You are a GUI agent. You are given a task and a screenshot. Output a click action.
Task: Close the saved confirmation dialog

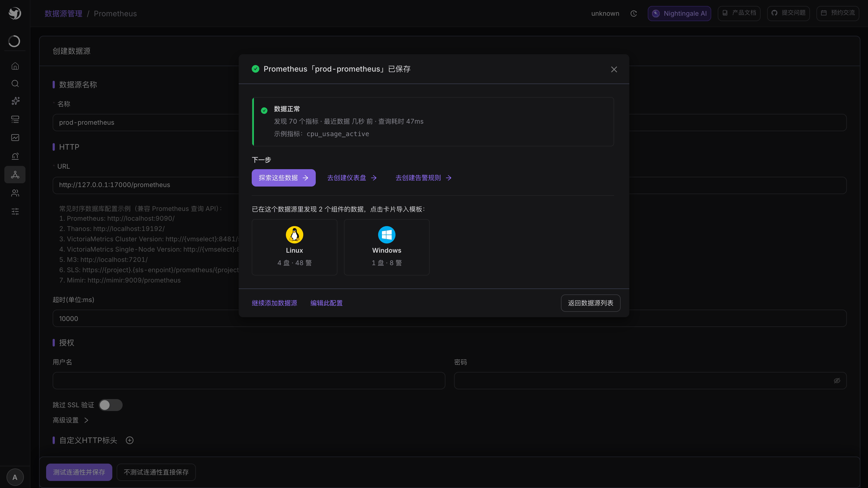click(614, 69)
